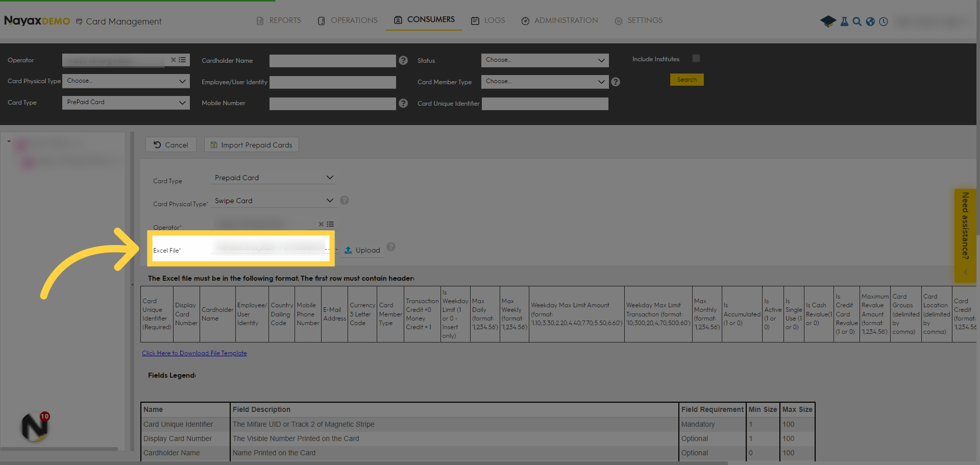Click the Upload button
This screenshot has width=980, height=465.
pos(362,250)
